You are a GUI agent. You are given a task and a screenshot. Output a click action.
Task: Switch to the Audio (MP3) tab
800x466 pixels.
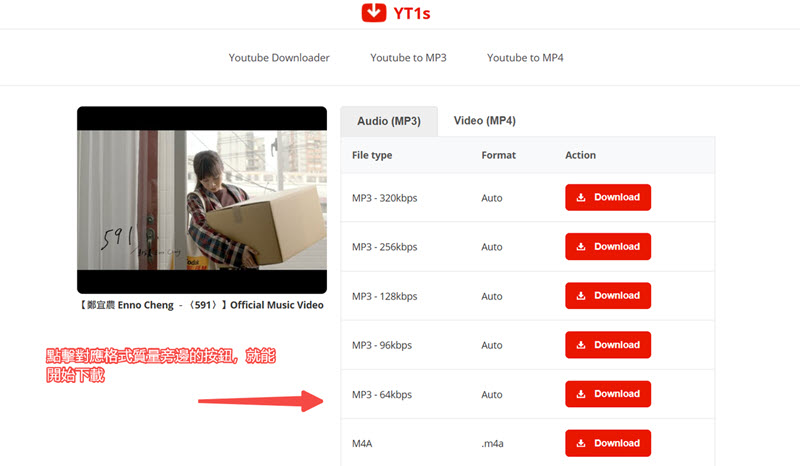click(x=389, y=121)
